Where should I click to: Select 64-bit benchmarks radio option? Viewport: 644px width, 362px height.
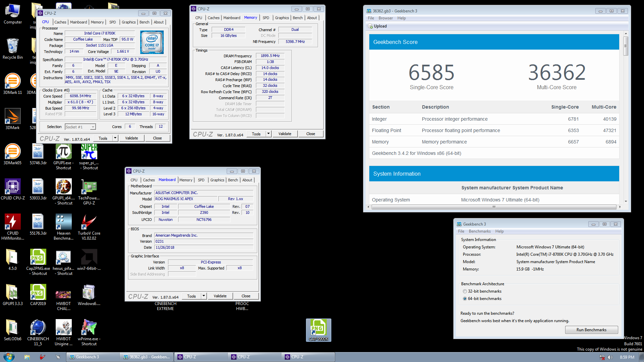click(465, 299)
